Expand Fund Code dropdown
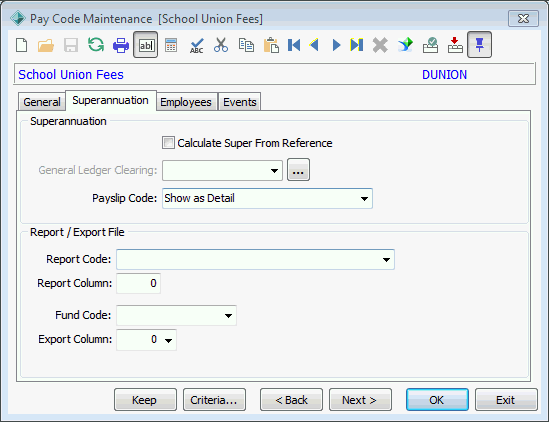Viewport: 549px width, 422px height. point(228,316)
